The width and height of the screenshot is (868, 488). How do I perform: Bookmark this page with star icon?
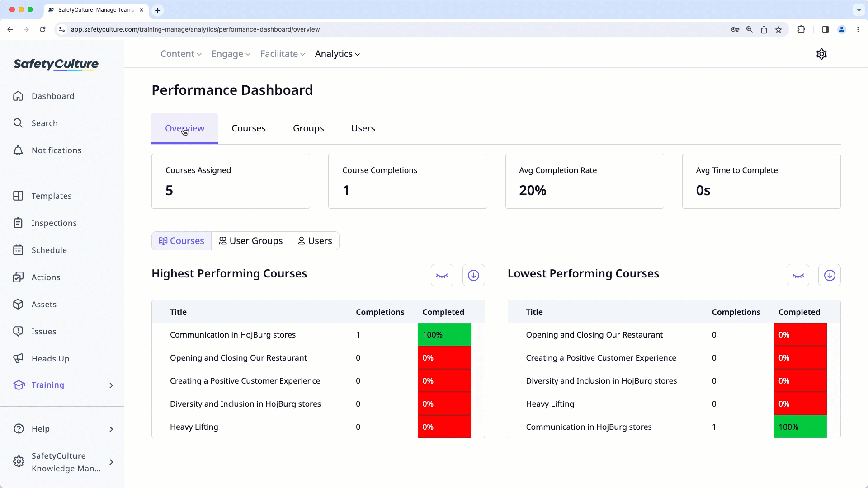778,29
